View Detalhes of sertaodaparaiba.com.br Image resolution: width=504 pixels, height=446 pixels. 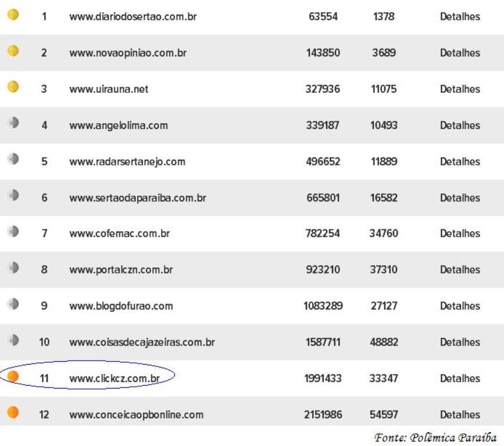(460, 198)
